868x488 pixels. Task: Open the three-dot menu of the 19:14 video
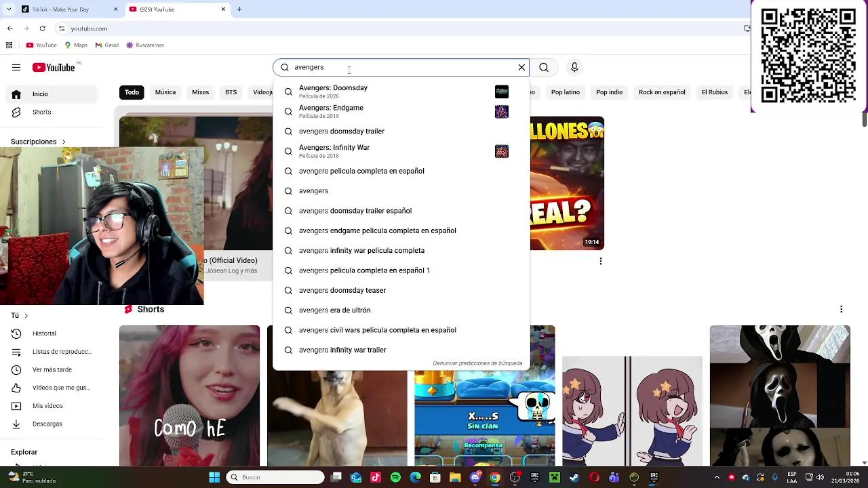click(x=600, y=261)
